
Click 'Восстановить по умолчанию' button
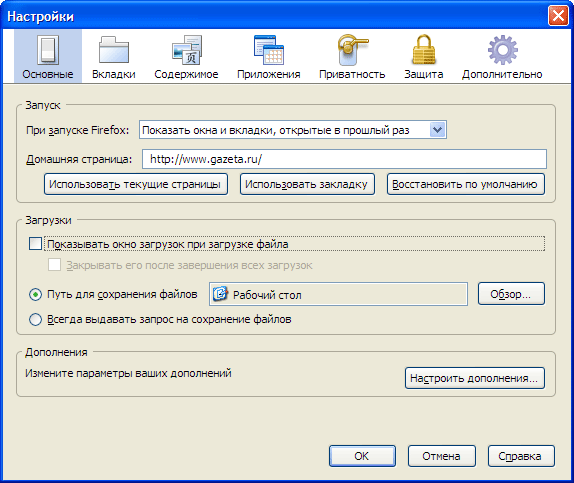tap(466, 184)
